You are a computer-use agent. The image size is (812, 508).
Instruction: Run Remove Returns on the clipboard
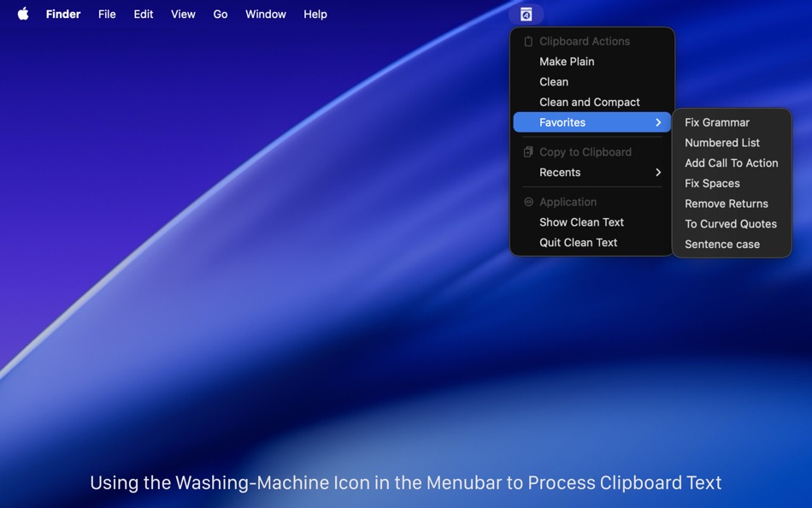pos(727,204)
